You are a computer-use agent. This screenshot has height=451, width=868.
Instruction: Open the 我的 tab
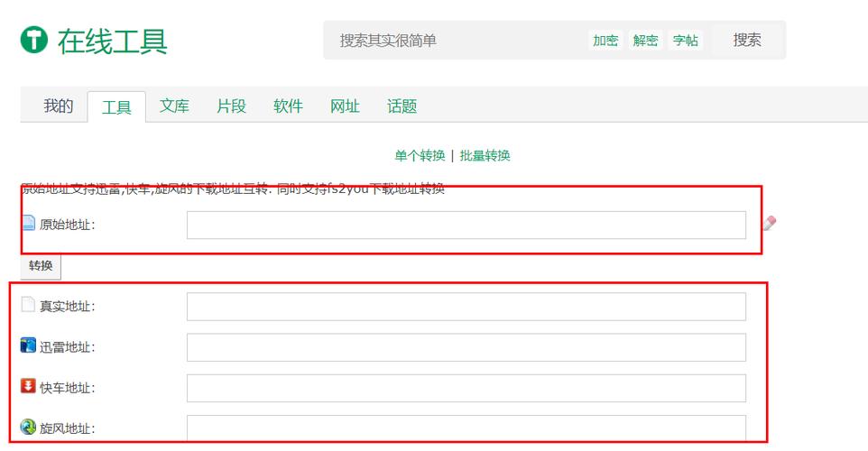pos(58,106)
